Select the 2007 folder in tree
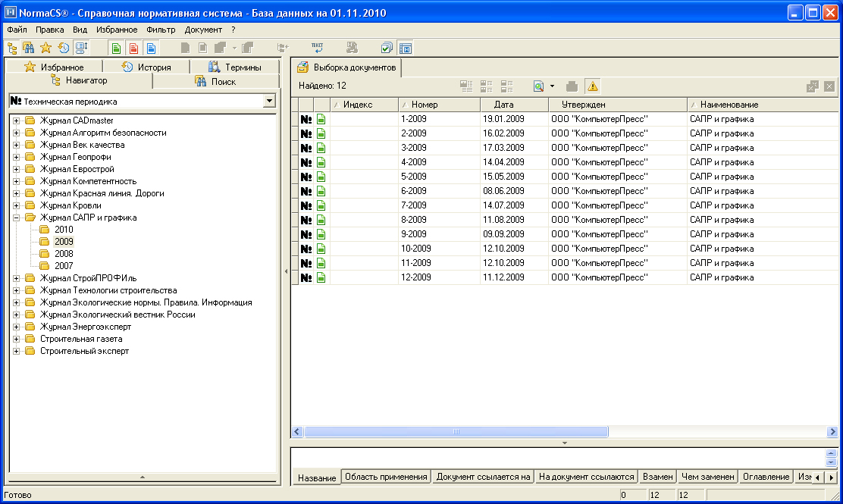The width and height of the screenshot is (843, 504). coord(64,266)
